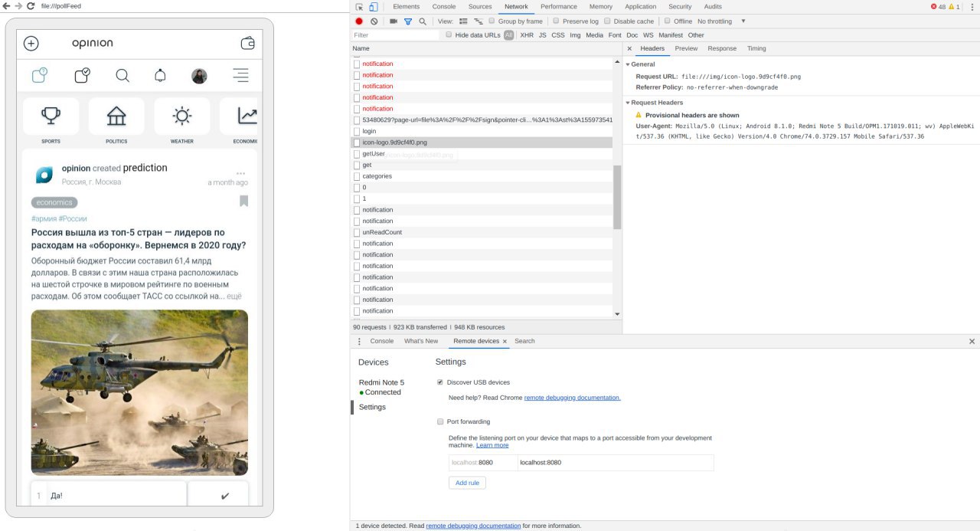Tap the helicopter post image
Viewport: 980px width, 531px height.
(x=139, y=392)
